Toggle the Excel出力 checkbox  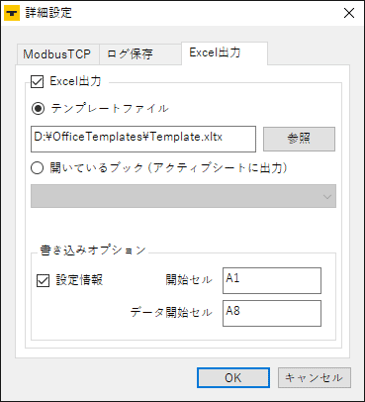(x=37, y=81)
